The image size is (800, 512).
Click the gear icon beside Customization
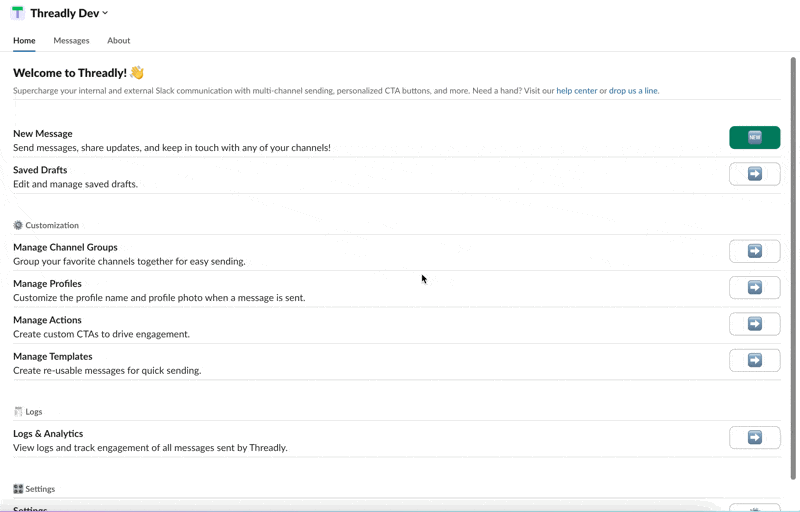pos(18,225)
